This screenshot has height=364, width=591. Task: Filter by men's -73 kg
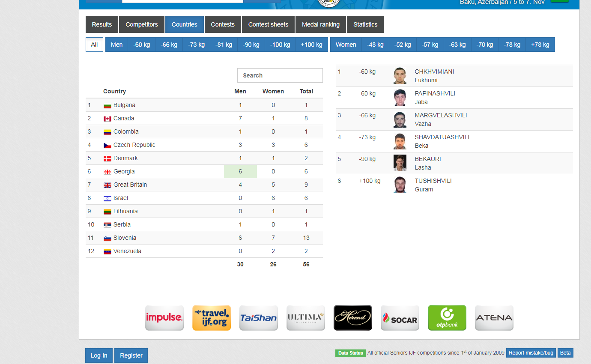tap(197, 45)
